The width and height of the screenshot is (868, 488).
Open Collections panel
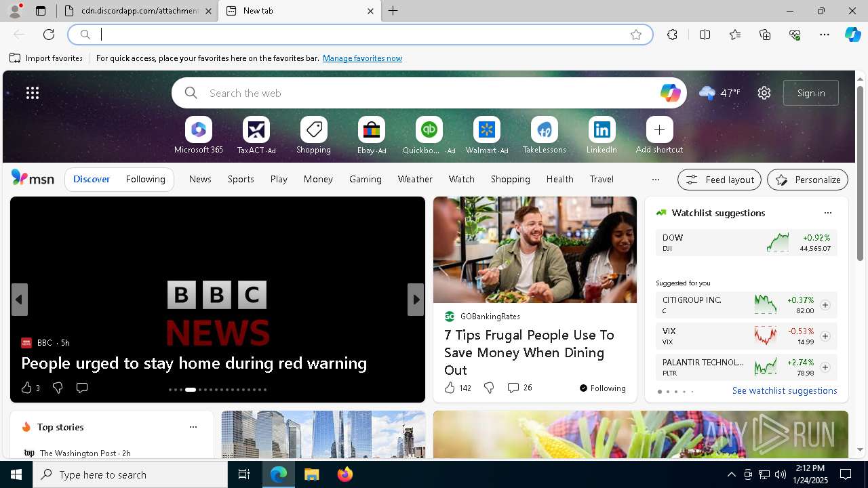(765, 35)
